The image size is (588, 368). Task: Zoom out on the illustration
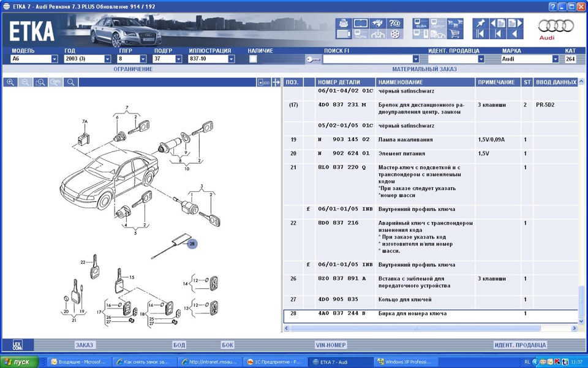[26, 82]
